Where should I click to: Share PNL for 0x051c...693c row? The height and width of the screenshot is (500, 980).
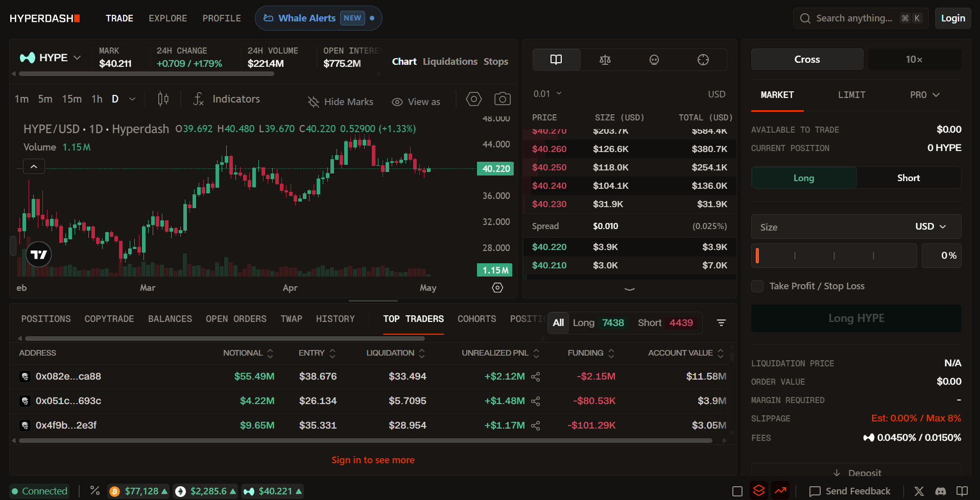(x=536, y=401)
